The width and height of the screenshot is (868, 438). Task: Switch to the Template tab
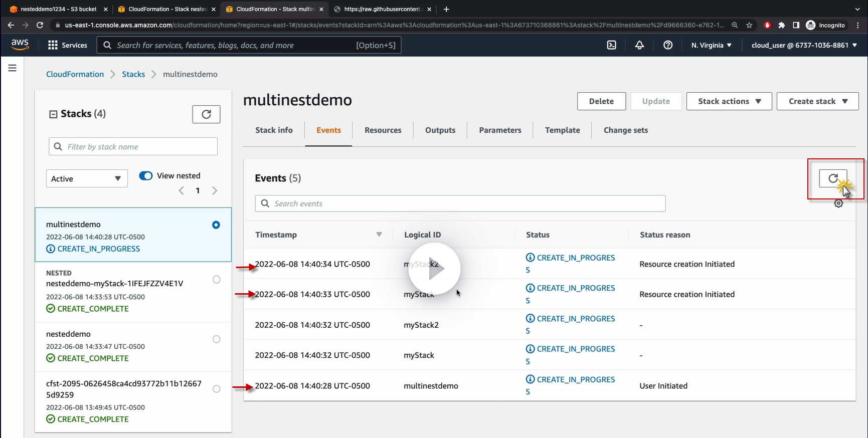[x=562, y=130]
